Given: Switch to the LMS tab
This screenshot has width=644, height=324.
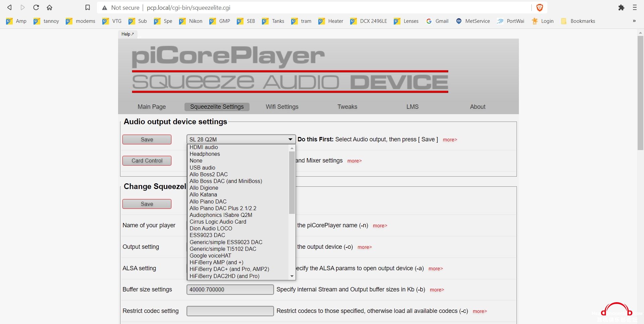Looking at the screenshot, I should click(412, 107).
